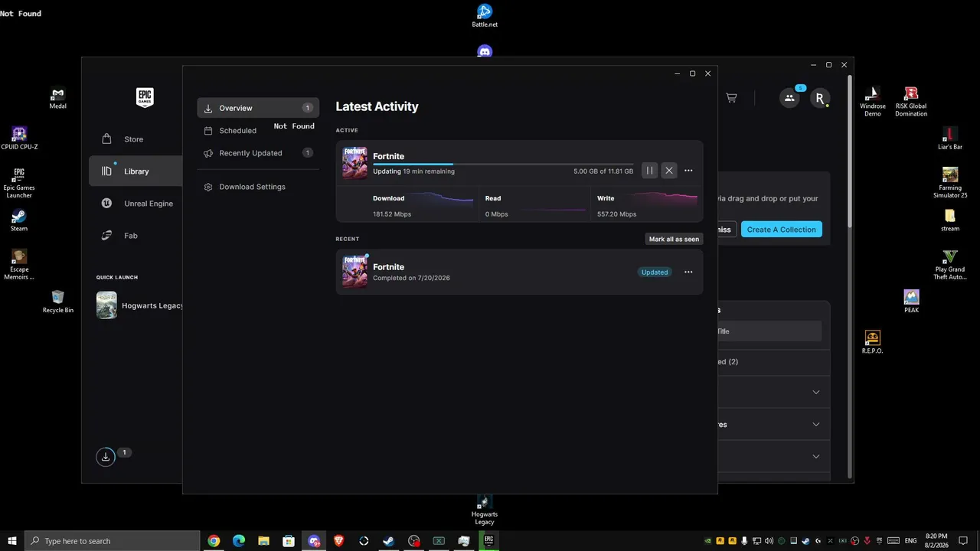Click the recent Fortnite thumbnail
Image resolution: width=980 pixels, height=551 pixels.
click(x=354, y=272)
